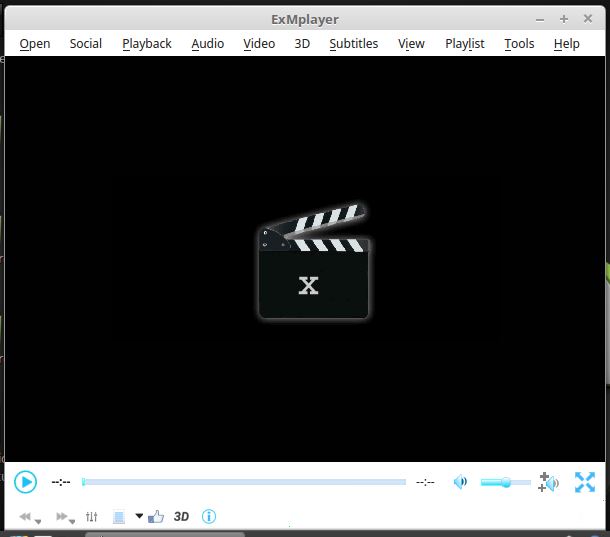
Task: Close the ExMplayer window
Action: (588, 19)
